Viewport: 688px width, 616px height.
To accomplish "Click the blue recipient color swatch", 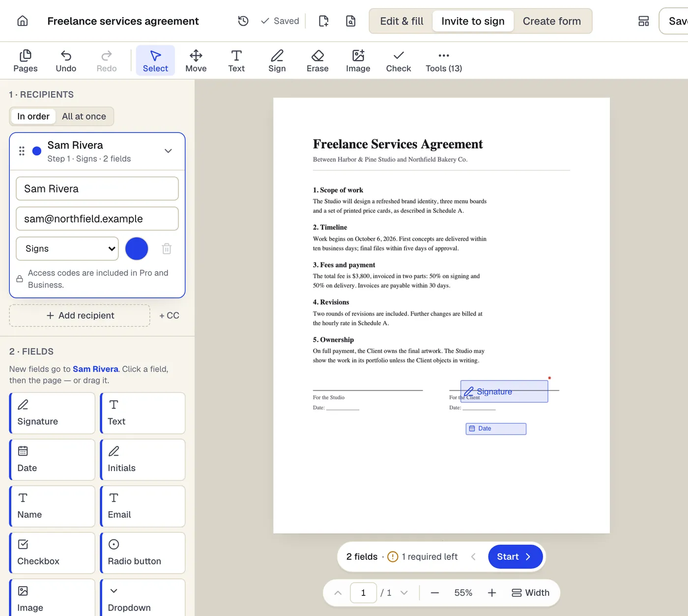I will tap(137, 249).
